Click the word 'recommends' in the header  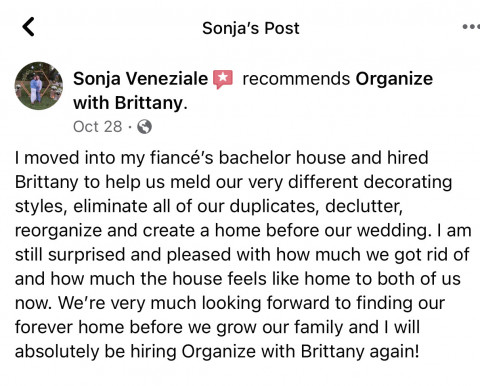pos(296,79)
